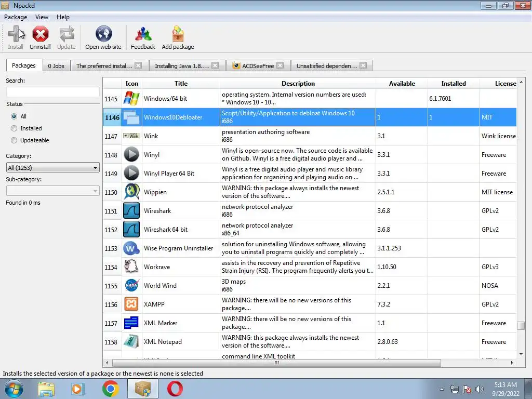Click the 6.1.7601 installed version cell
Image resolution: width=532 pixels, height=399 pixels.
click(454, 98)
